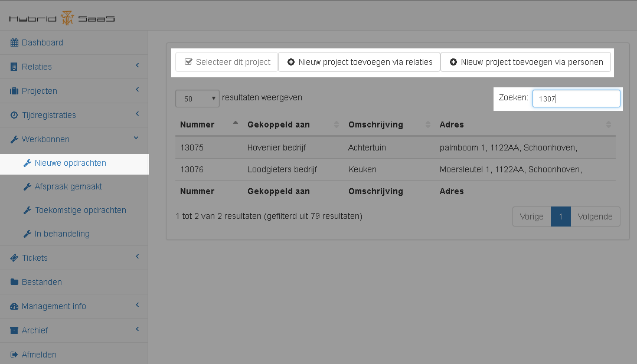Viewport: 637px width, 364px height.
Task: Expand the Archief menu chevron
Action: (137, 329)
